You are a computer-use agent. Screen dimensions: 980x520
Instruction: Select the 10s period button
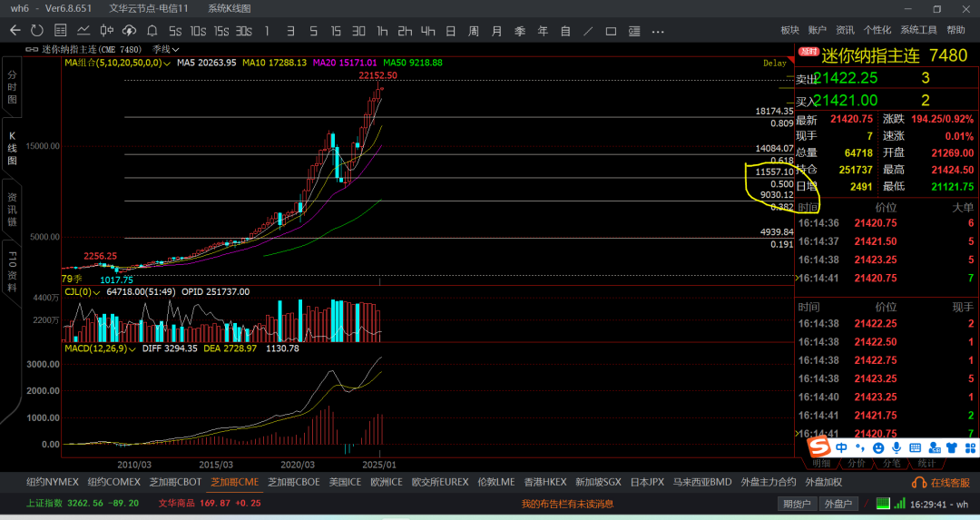(198, 31)
